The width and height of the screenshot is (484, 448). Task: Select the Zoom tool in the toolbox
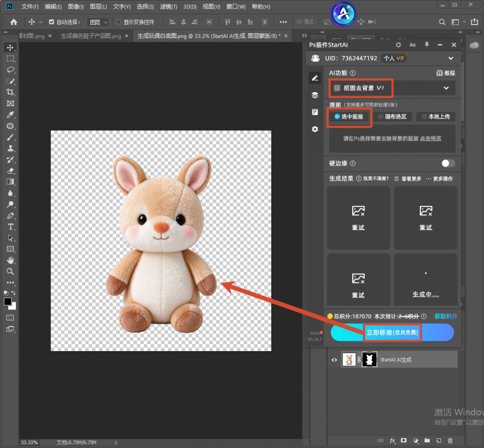click(x=10, y=271)
